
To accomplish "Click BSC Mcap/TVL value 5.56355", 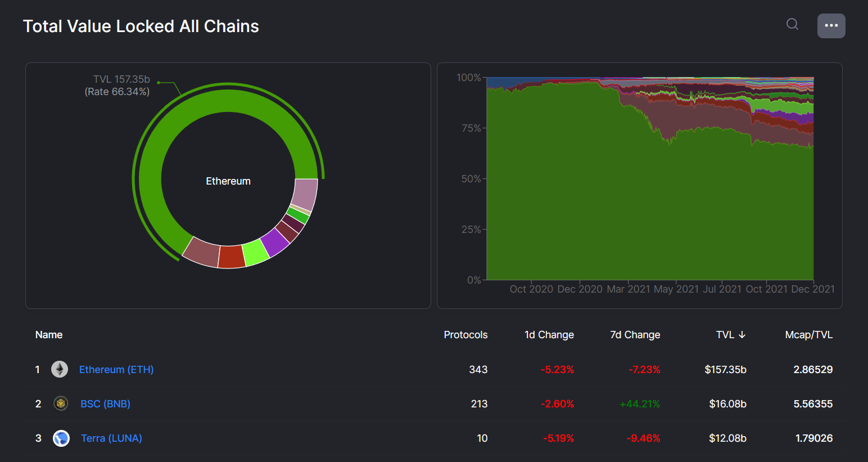I will pyautogui.click(x=813, y=404).
